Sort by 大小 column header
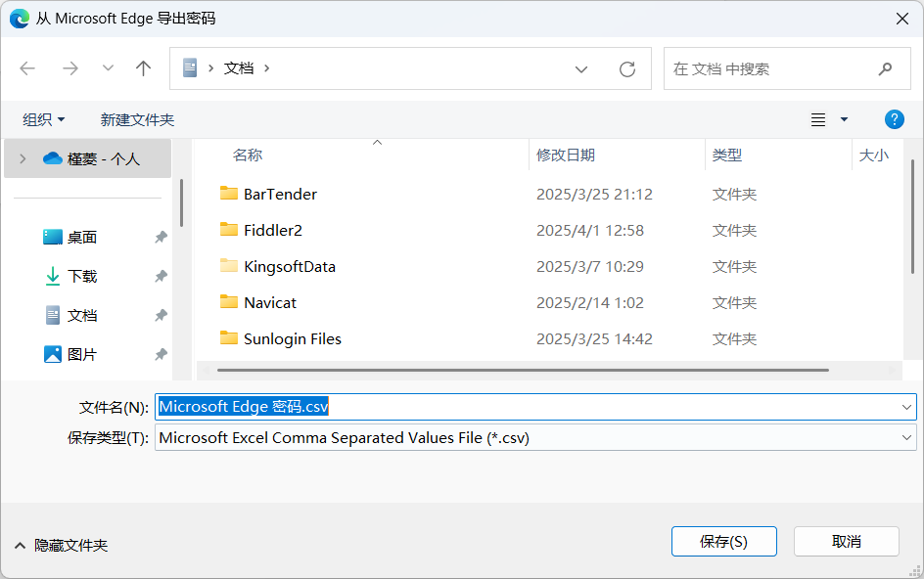 (x=873, y=156)
